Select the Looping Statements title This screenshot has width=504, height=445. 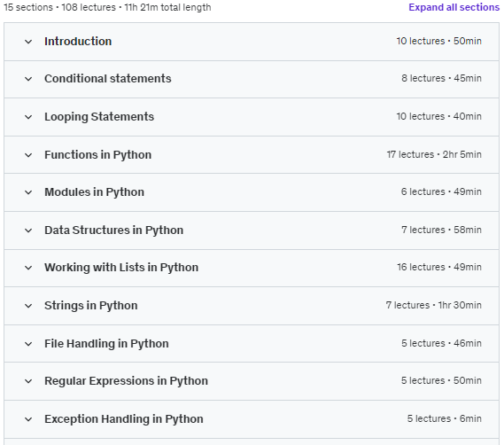[99, 117]
